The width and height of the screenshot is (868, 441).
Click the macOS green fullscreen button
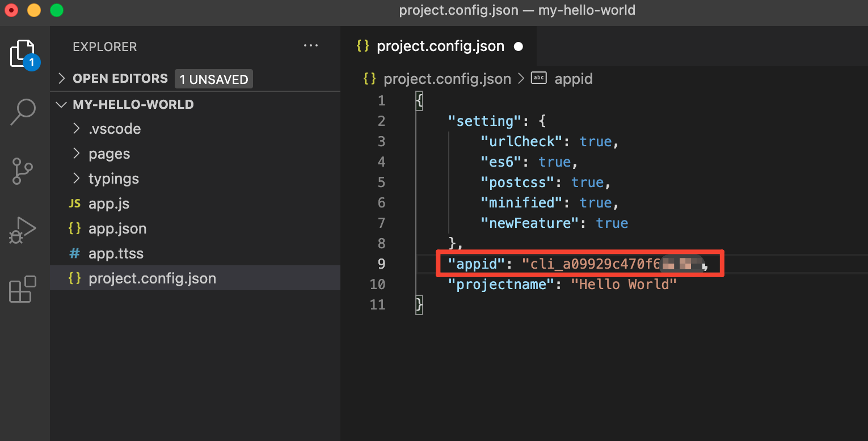tap(57, 10)
